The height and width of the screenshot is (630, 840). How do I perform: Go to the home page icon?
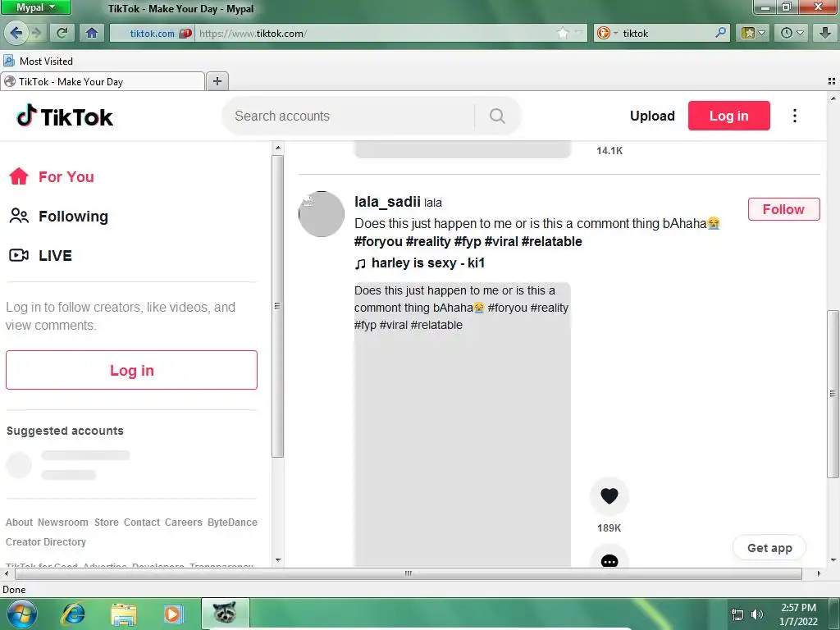(x=92, y=33)
